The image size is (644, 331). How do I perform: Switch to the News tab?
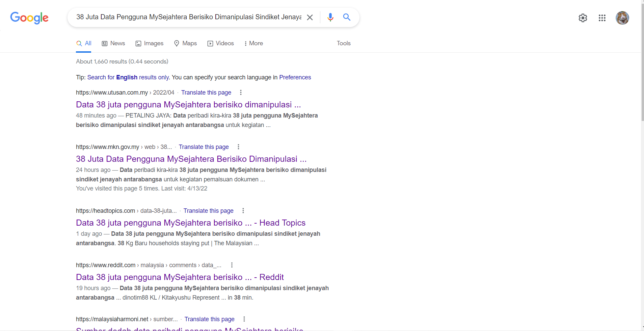(113, 43)
